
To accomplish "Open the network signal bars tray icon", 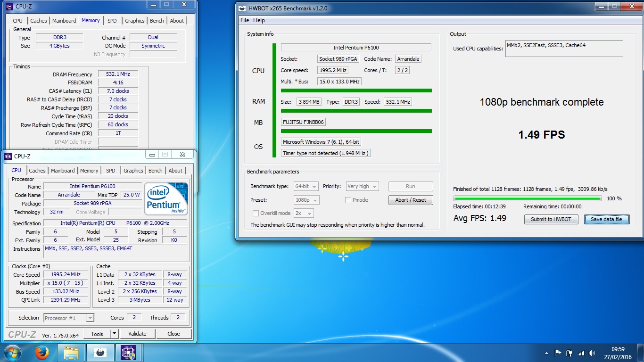I will tap(581, 353).
